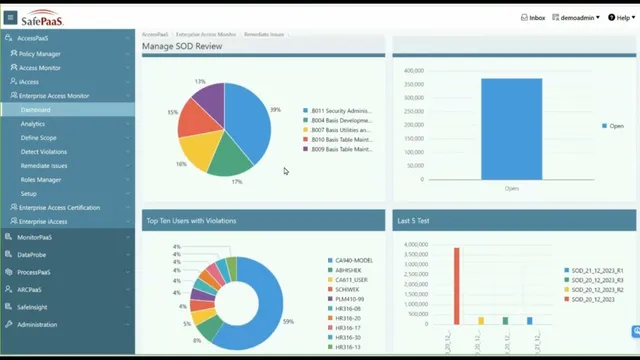This screenshot has width=640, height=360.
Task: Click AccessPaaS breadcrumb link
Action: [155, 34]
